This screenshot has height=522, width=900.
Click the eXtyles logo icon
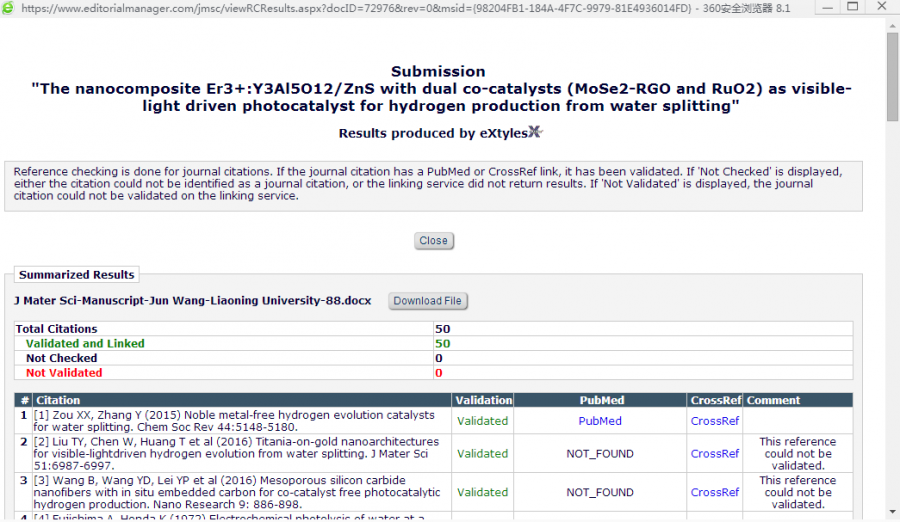point(535,132)
